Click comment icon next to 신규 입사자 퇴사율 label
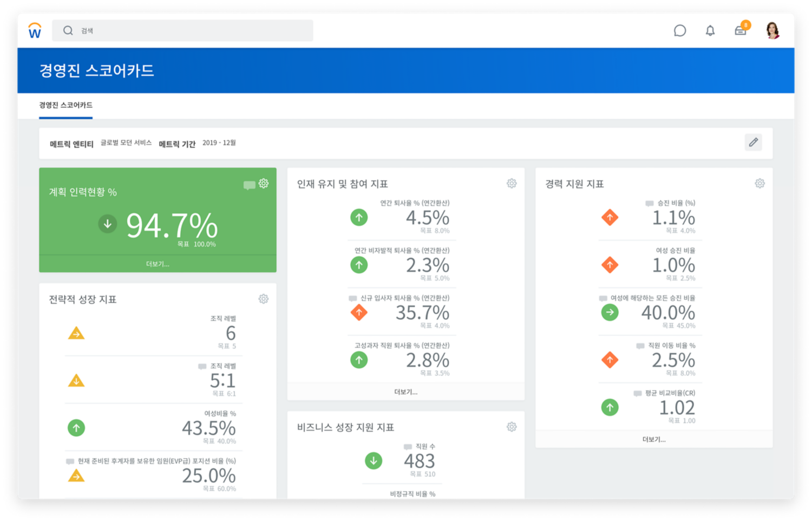The width and height of the screenshot is (812, 521). coord(353,298)
